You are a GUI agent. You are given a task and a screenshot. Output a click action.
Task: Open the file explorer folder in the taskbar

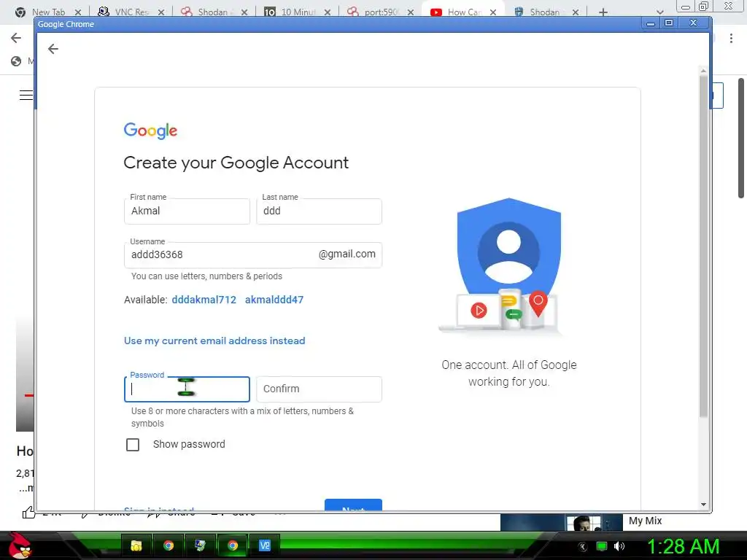tap(136, 545)
